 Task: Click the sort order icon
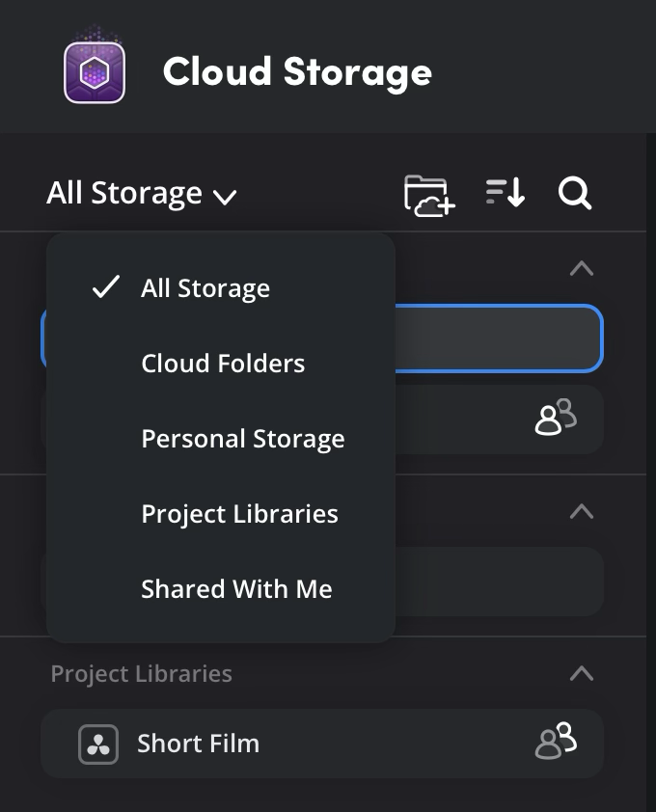[504, 193]
